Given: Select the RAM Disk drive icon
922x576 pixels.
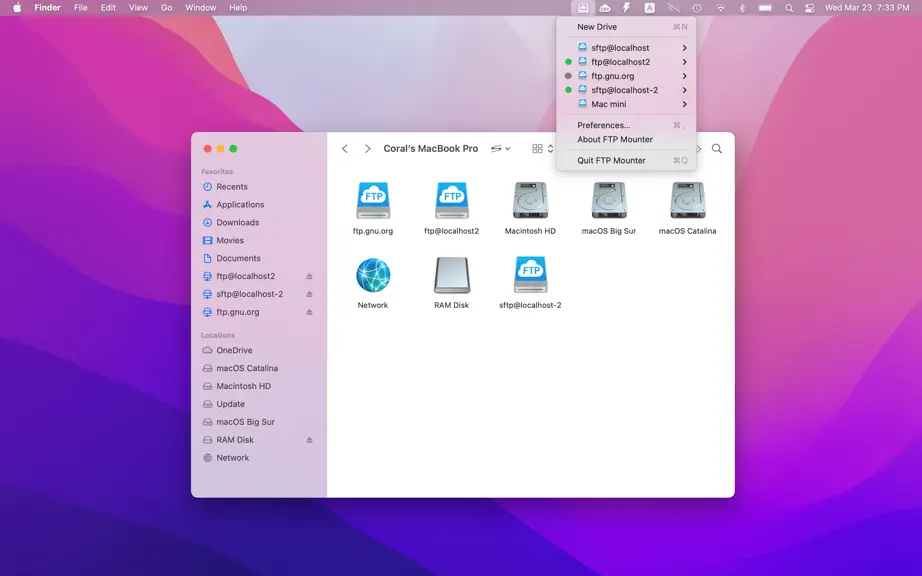Looking at the screenshot, I should click(452, 275).
